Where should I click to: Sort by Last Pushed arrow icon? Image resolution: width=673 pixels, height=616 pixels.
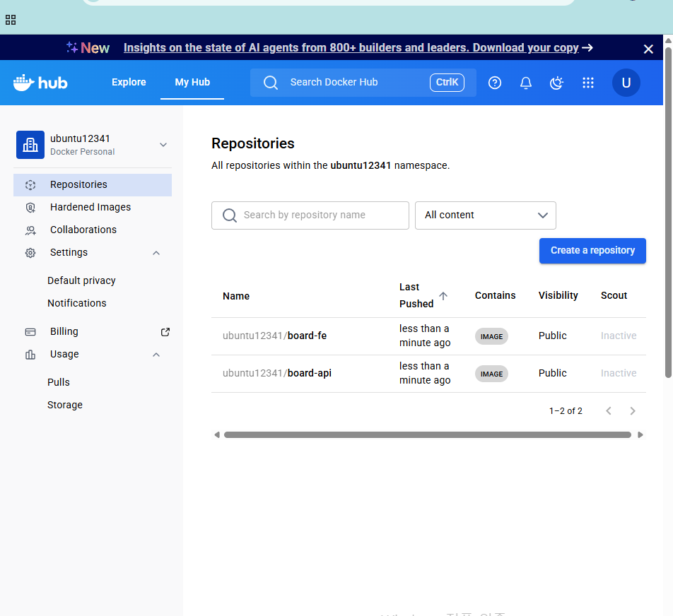443,295
